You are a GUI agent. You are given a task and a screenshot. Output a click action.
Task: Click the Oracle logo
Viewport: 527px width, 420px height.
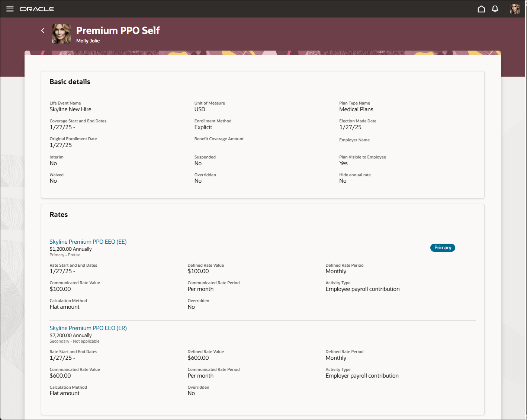tap(37, 9)
